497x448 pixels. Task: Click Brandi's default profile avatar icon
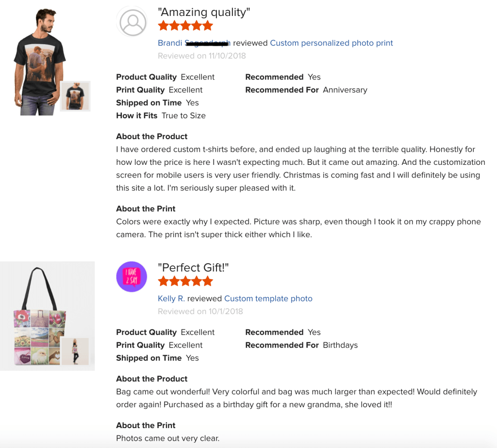point(132,22)
